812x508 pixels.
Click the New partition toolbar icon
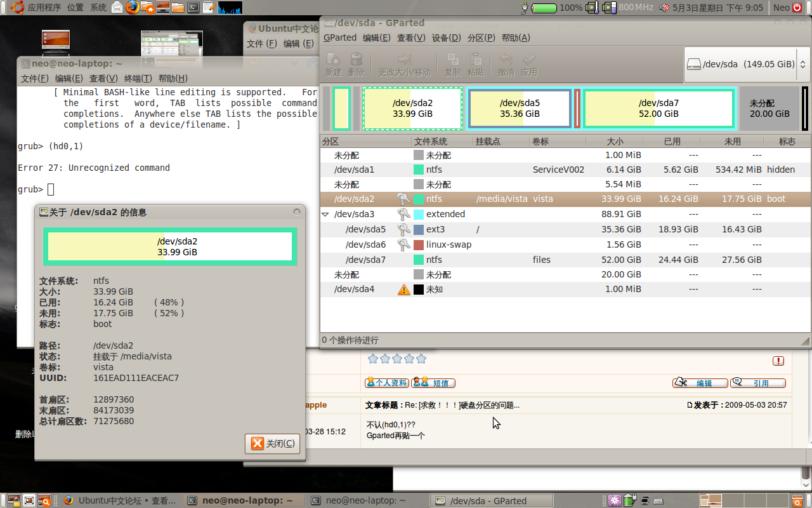click(333, 59)
